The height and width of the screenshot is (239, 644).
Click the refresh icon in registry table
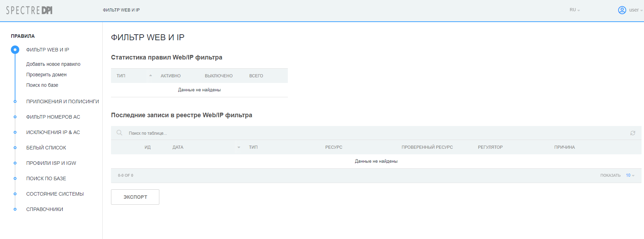click(x=632, y=133)
